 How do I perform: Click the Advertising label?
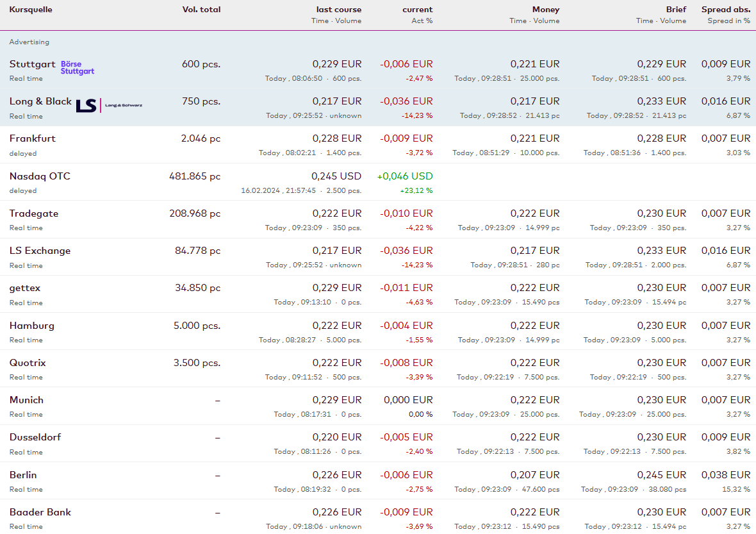29,42
